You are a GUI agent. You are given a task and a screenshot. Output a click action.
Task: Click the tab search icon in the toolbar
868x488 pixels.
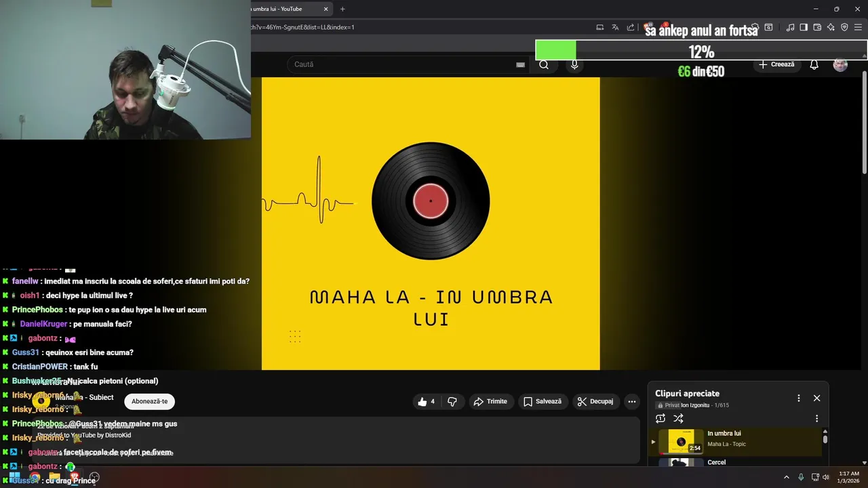pos(768,27)
